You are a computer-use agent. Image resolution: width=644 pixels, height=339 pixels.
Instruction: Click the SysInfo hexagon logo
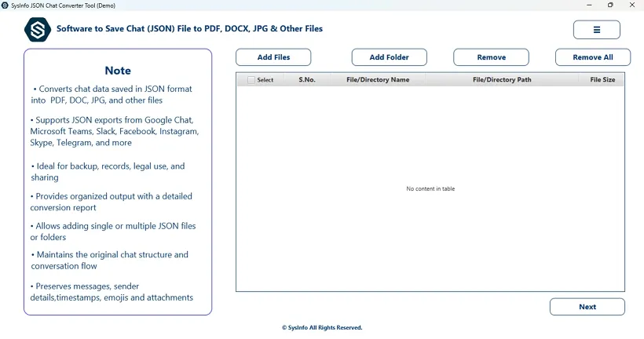click(38, 30)
